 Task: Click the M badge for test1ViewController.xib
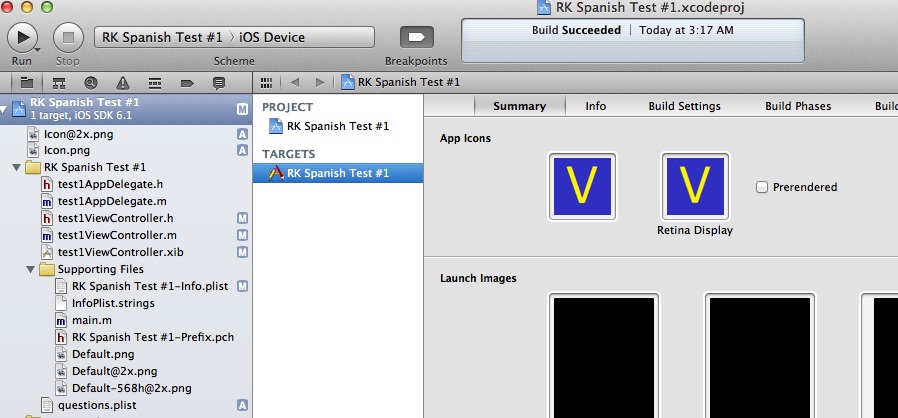pos(242,252)
